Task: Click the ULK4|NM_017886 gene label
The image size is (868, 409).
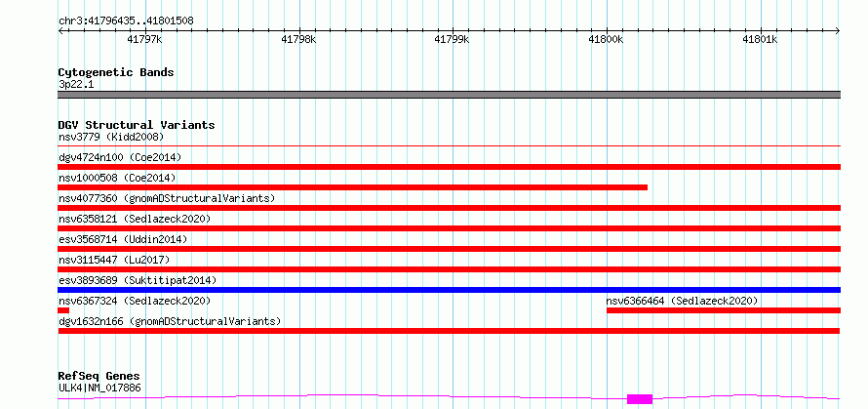Action: pos(99,388)
